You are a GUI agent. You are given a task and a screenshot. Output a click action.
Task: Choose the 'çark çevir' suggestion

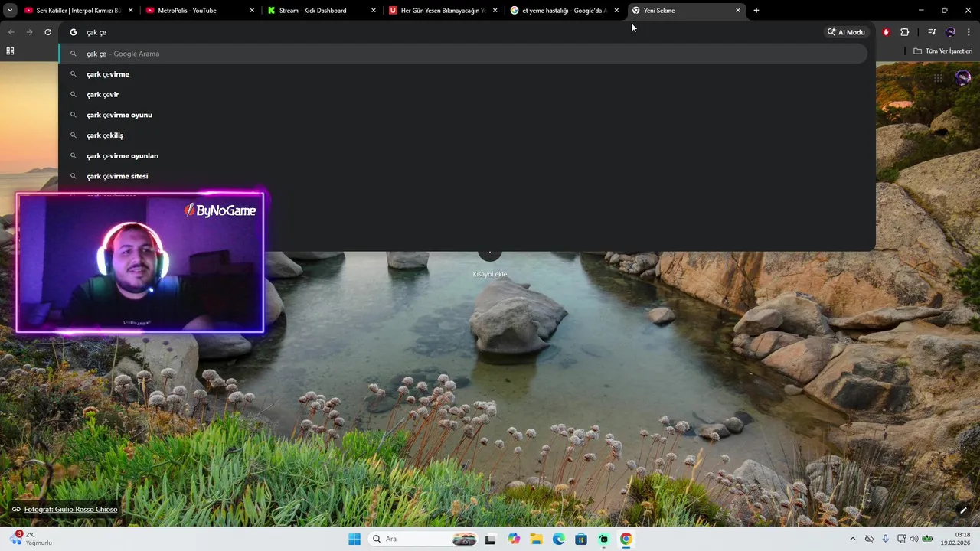tap(464, 94)
